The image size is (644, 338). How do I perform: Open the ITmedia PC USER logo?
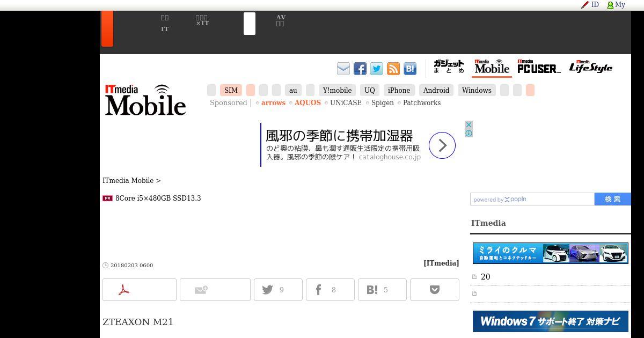539,67
